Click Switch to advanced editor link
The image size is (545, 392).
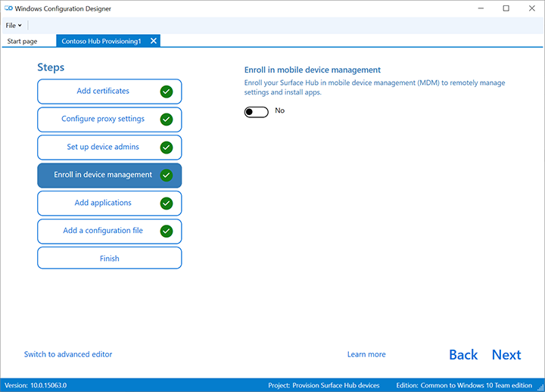[68, 354]
